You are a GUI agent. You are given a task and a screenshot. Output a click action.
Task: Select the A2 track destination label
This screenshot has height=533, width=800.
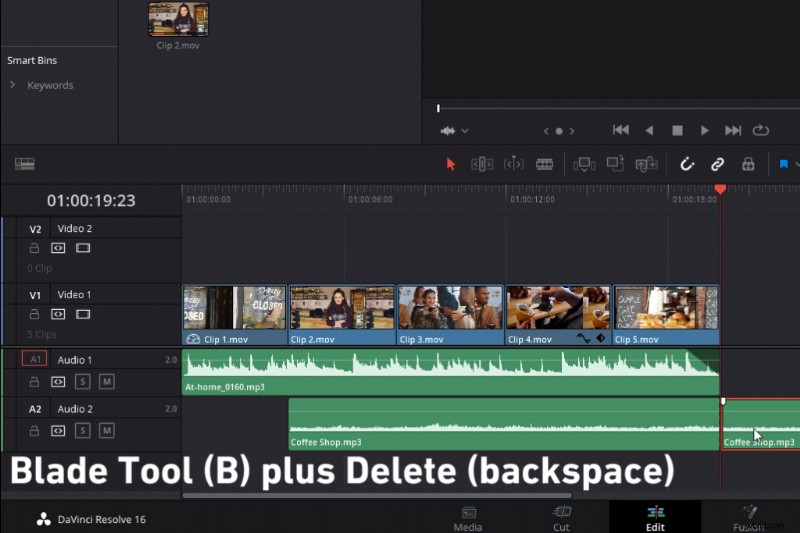coord(35,409)
